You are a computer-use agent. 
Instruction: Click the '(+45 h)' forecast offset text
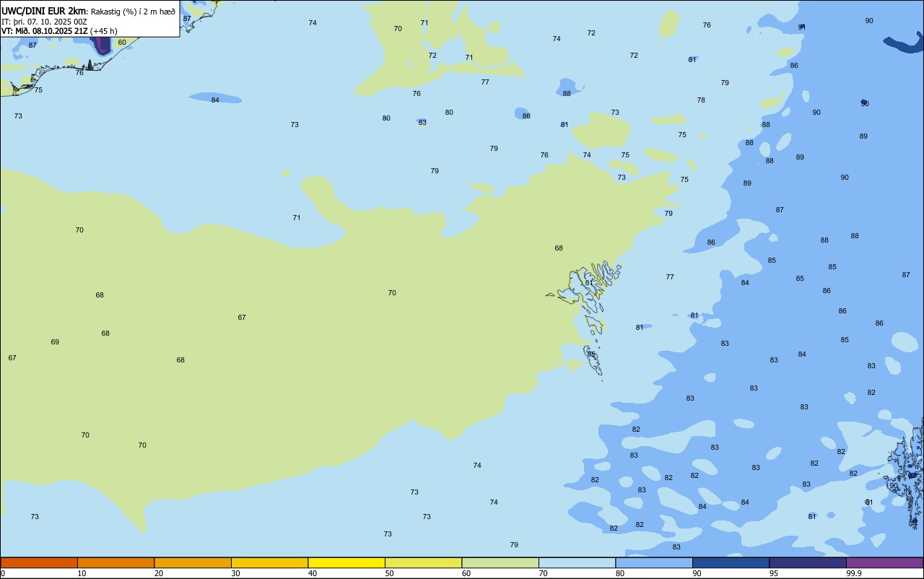tap(104, 31)
